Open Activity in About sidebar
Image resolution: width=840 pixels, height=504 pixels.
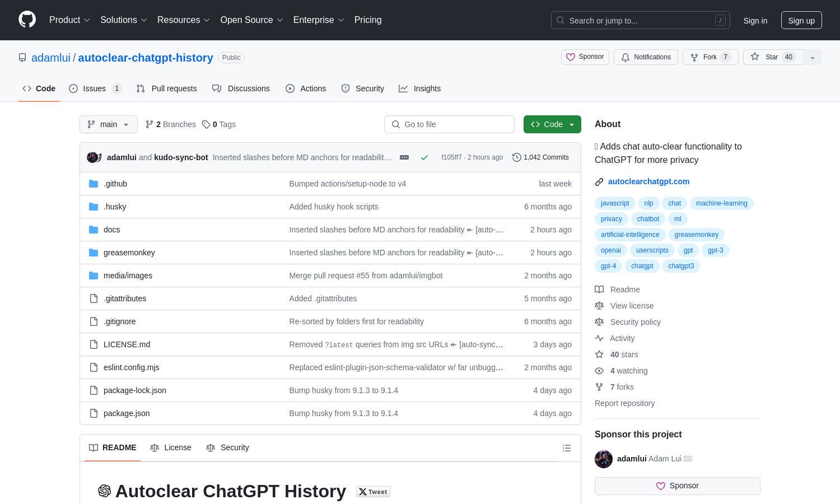click(x=615, y=338)
